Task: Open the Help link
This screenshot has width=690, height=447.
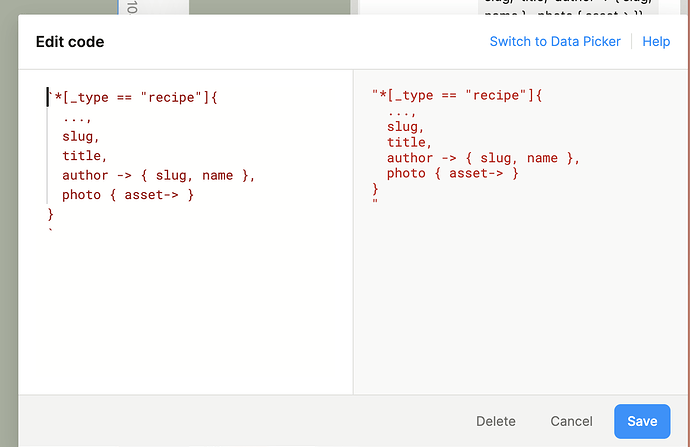Action: [x=656, y=41]
